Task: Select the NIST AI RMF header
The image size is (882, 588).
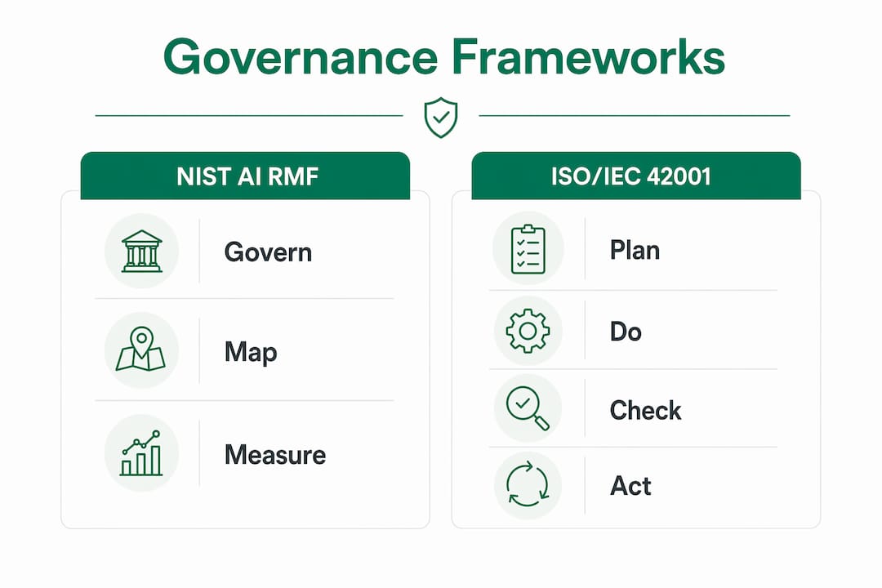Action: 245,176
